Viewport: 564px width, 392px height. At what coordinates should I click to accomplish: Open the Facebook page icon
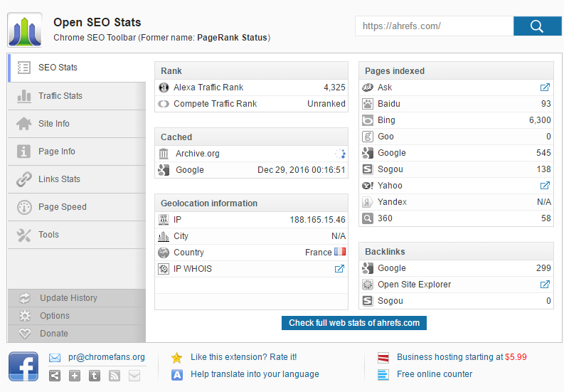(x=23, y=366)
